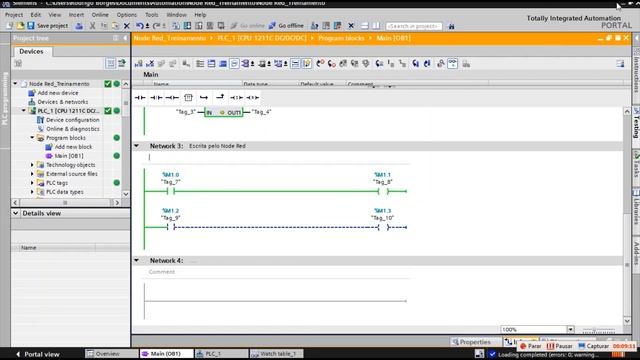Image resolution: width=640 pixels, height=360 pixels.
Task: Collapse Network 4 section
Action: (137, 260)
